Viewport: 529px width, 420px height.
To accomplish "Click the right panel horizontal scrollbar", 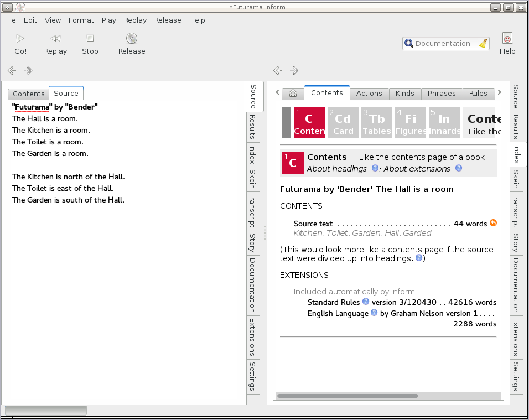I will 348,396.
